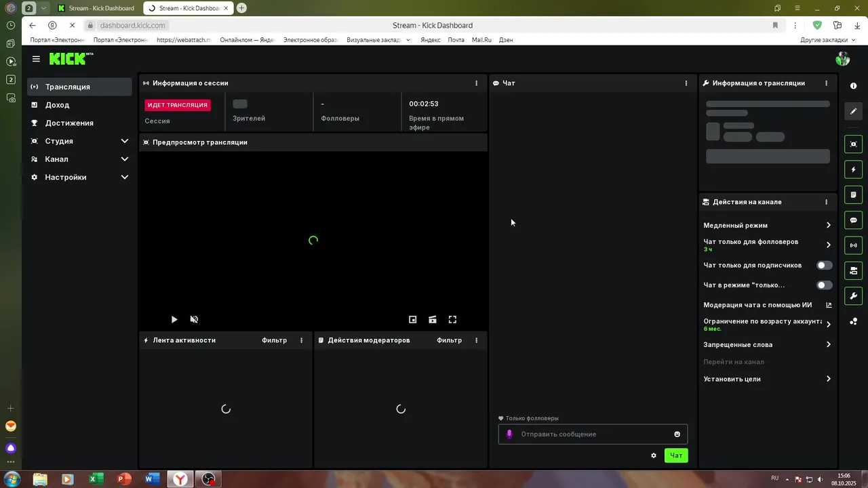This screenshot has width=868, height=488.
Task: Open Excel from the taskbar
Action: tap(96, 479)
